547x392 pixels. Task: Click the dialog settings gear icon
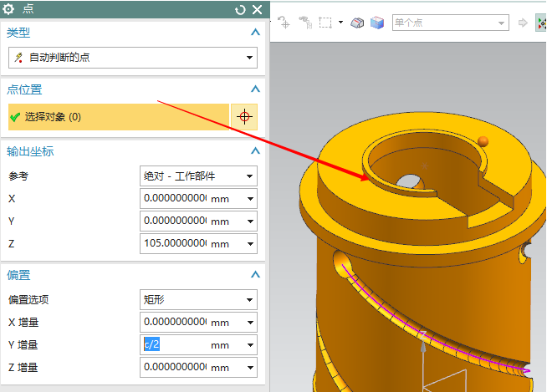click(x=10, y=9)
